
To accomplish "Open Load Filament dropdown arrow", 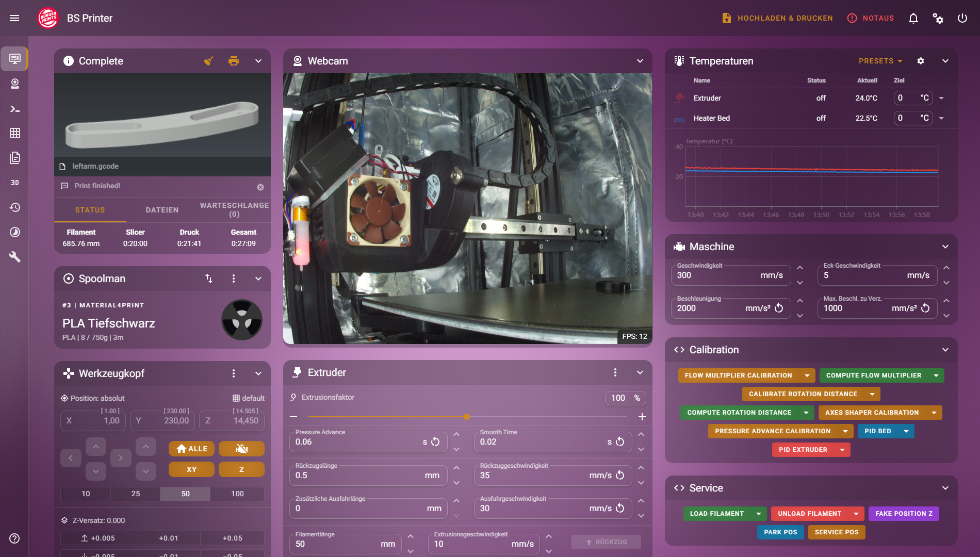I will (758, 514).
